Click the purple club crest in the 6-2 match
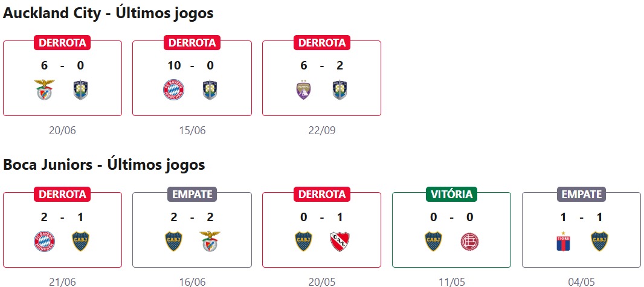The width and height of the screenshot is (644, 287). [304, 90]
